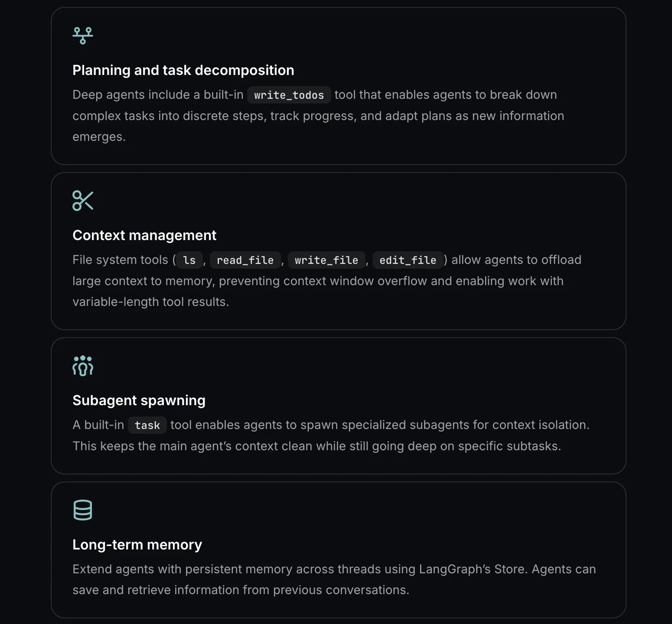Select the edit_file code tag
Viewport: 672px width, 624px height.
pyautogui.click(x=408, y=260)
